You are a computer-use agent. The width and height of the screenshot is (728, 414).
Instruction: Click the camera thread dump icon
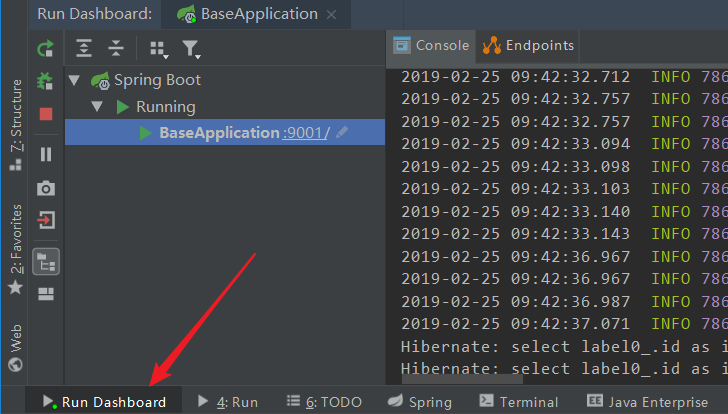pyautogui.click(x=45, y=188)
